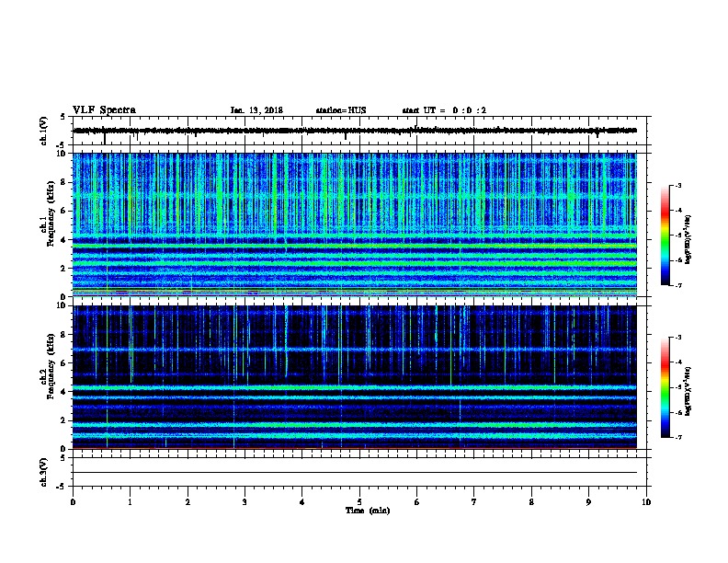This screenshot has height=563, width=728.
Task: Click the "Time (min)" axis label
Action: pos(368,511)
